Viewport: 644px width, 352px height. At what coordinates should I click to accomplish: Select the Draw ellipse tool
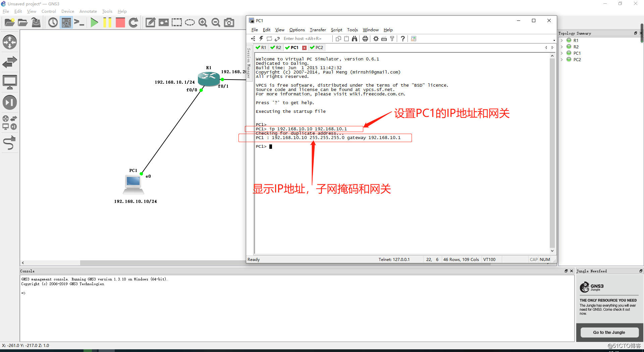(190, 23)
